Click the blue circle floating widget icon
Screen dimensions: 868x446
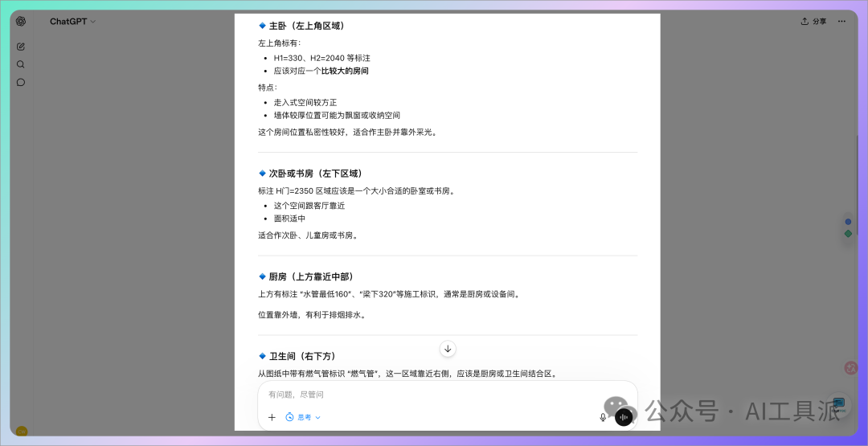(848, 222)
